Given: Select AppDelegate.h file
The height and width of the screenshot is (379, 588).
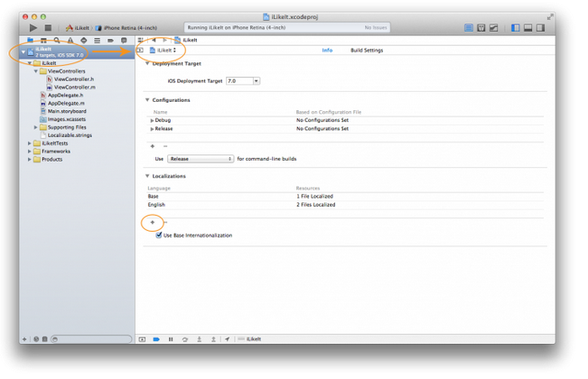Looking at the screenshot, I should [x=62, y=95].
